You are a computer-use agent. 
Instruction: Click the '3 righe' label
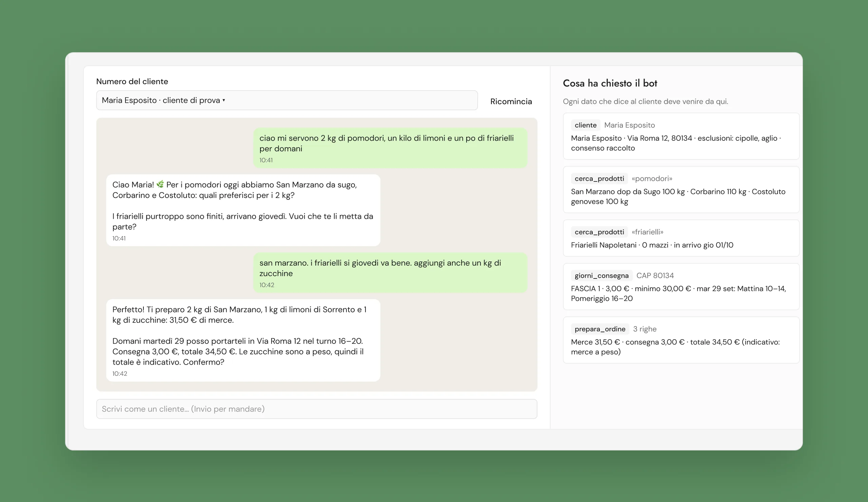[x=645, y=329]
